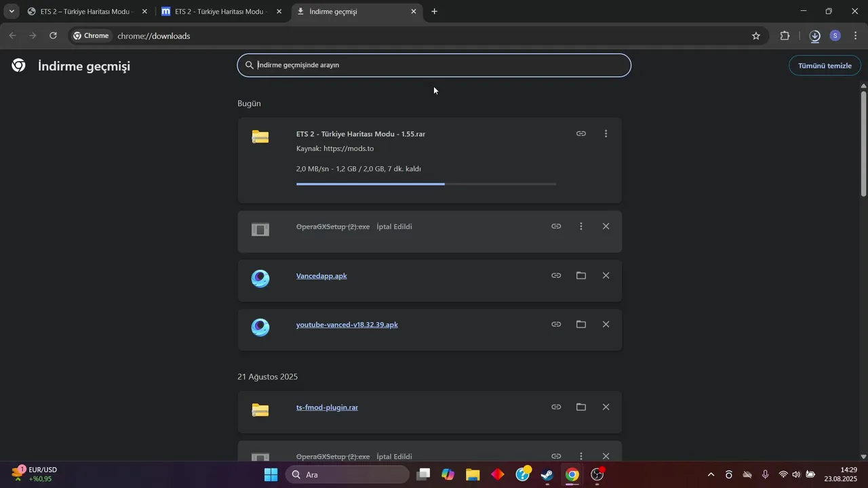Open youtube-vanced-v18.32.39.apk file link
The width and height of the screenshot is (868, 488).
[x=347, y=325]
